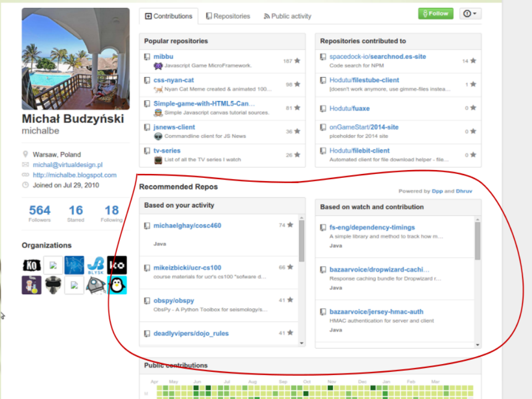Click the clock icon by Joined date
The width and height of the screenshot is (532, 399).
click(25, 185)
